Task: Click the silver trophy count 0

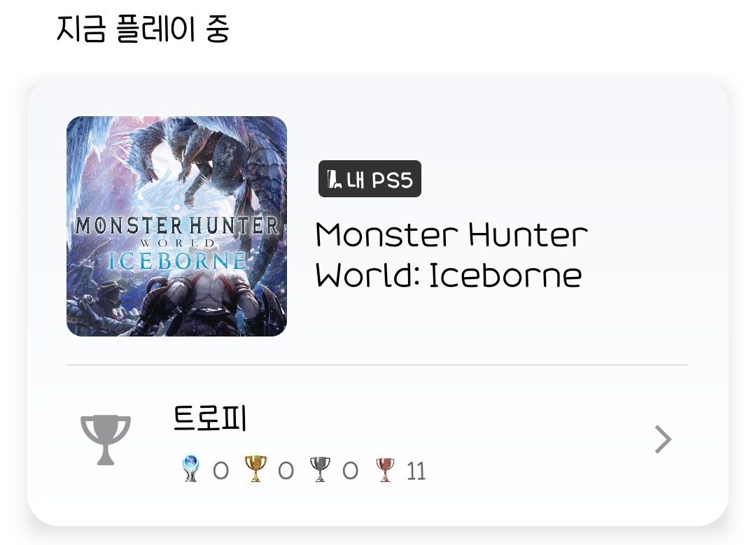Action: [351, 471]
